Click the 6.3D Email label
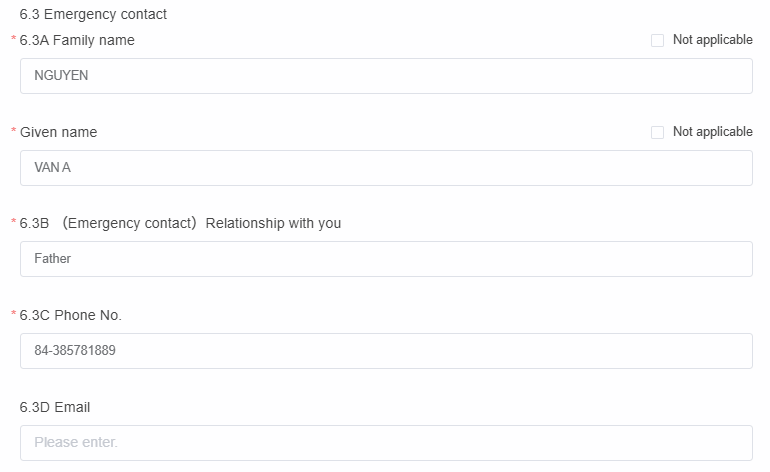 (x=55, y=407)
